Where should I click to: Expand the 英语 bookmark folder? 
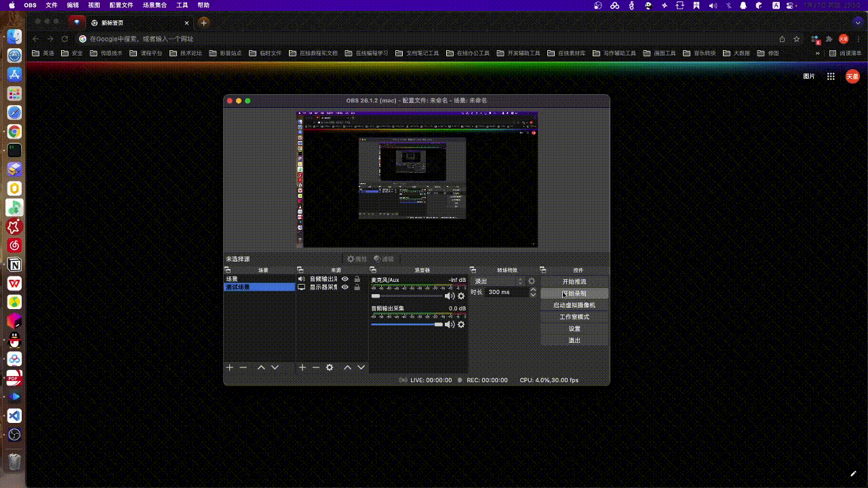(43, 53)
